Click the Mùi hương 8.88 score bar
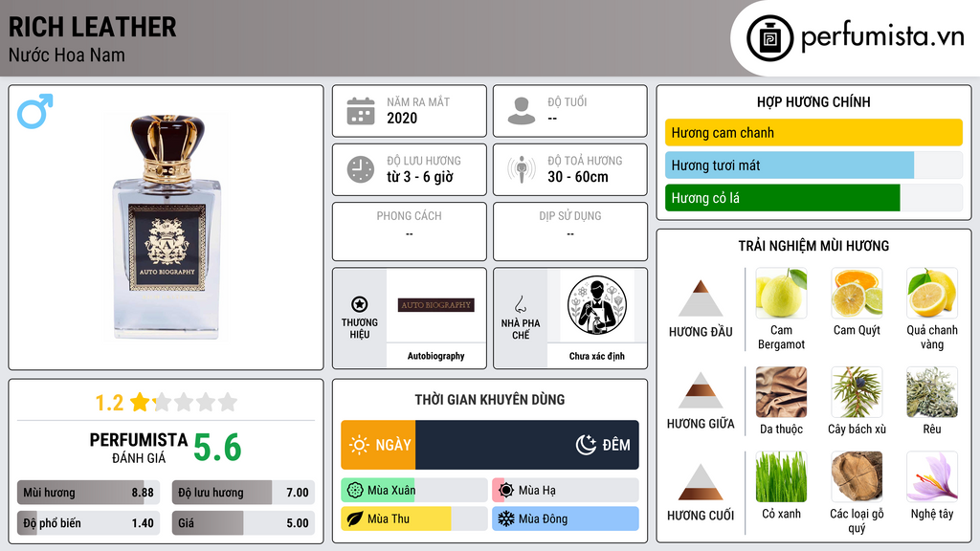980x551 pixels. (88, 493)
